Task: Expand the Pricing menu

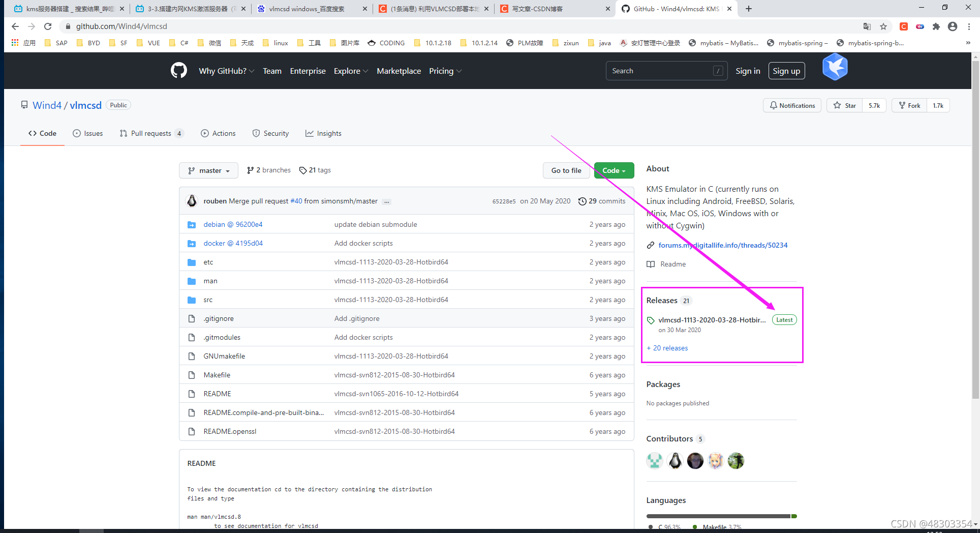Action: click(x=445, y=71)
